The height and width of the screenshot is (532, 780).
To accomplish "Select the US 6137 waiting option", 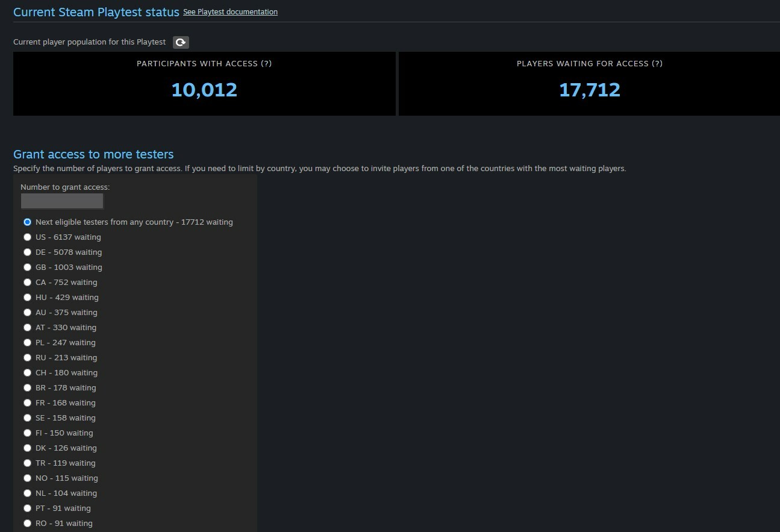I will click(x=27, y=237).
